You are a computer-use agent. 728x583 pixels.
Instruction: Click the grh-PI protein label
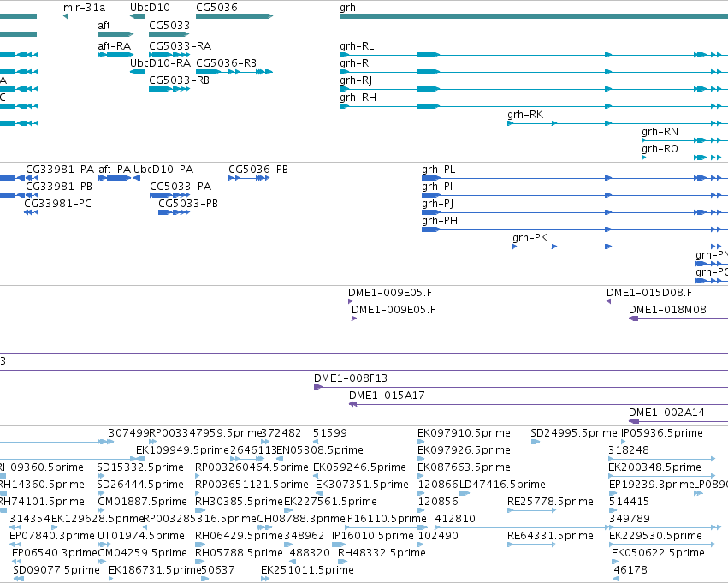coord(437,187)
